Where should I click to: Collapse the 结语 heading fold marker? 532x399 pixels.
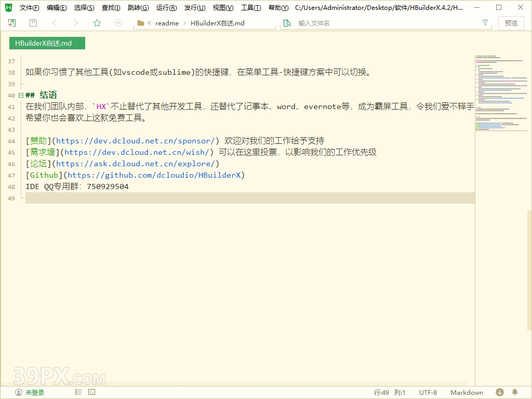tap(21, 96)
